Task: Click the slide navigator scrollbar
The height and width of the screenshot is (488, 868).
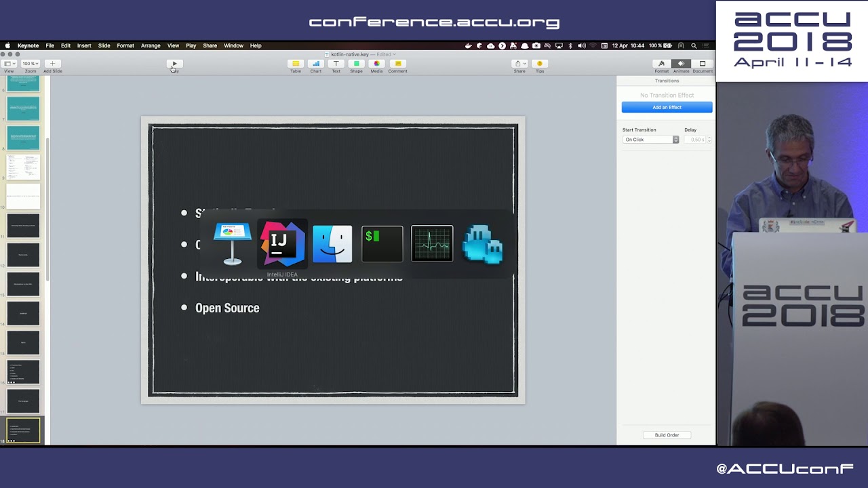Action: (47, 210)
